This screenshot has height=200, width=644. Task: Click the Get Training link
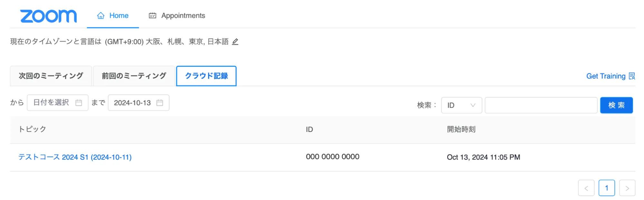tap(606, 76)
